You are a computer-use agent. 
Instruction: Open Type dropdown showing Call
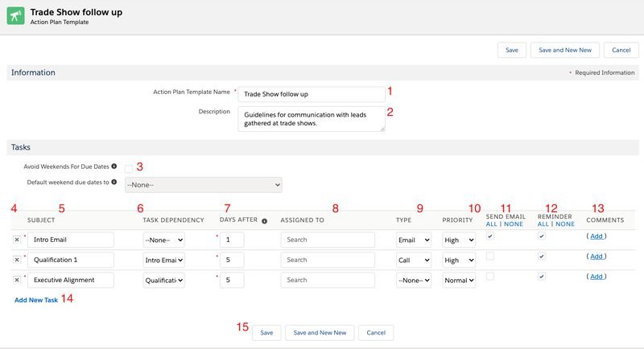coord(414,260)
